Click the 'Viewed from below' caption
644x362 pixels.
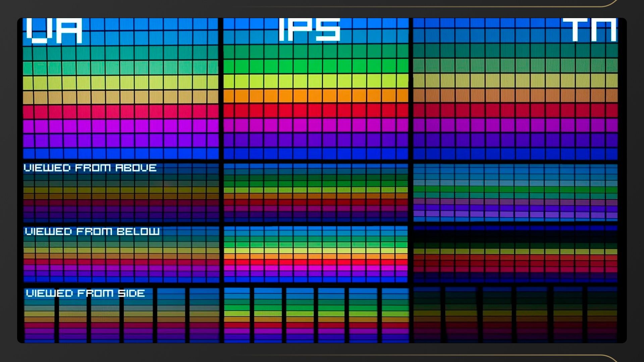coord(92,232)
